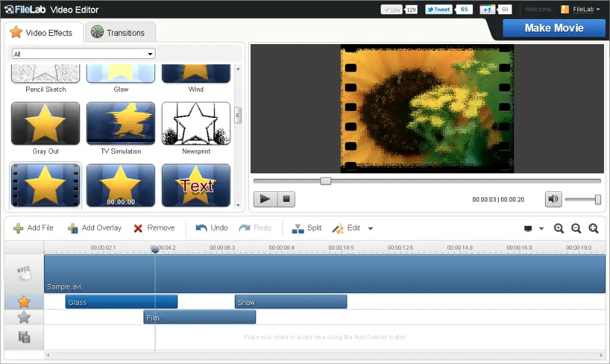Choose the Newsprint effect thumbnail
Screen dimensions: 610x364
click(x=196, y=123)
